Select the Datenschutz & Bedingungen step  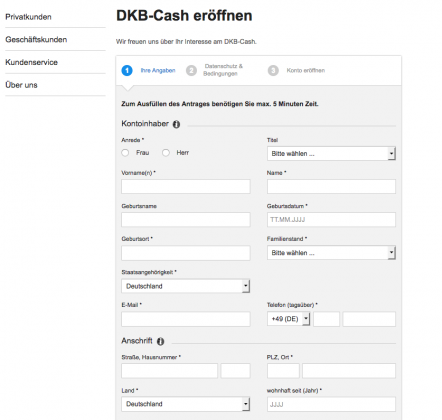click(223, 70)
